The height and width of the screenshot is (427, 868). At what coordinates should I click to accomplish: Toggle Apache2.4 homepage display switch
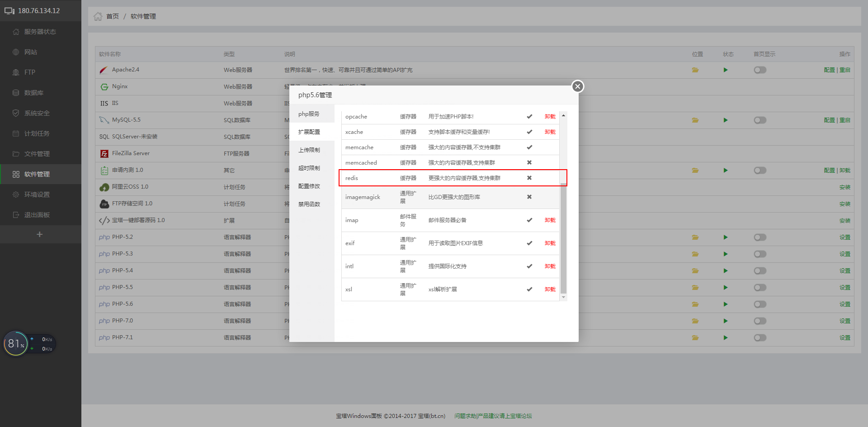(x=760, y=70)
